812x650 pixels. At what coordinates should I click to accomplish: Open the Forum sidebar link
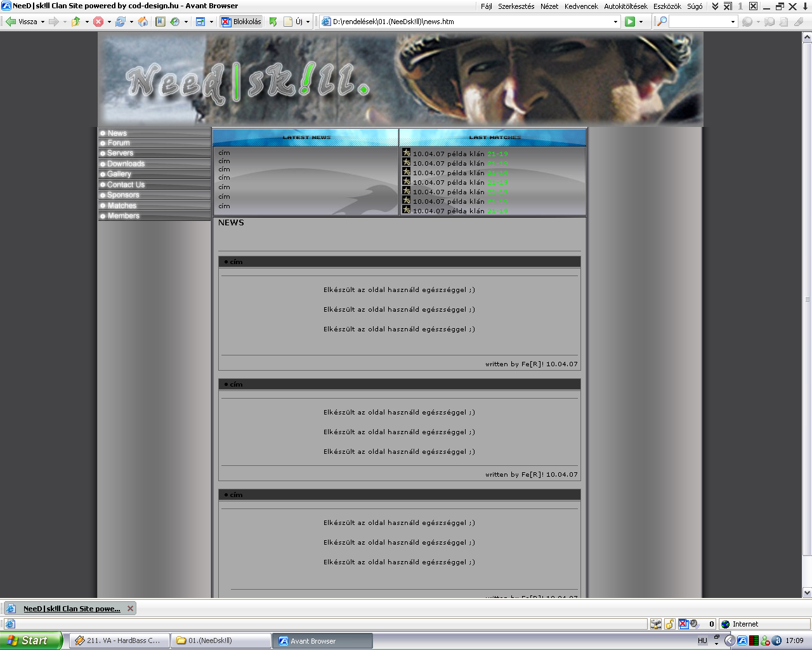[154, 143]
